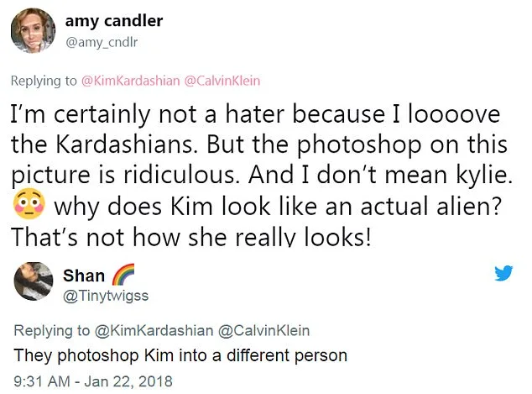Image resolution: width=532 pixels, height=394 pixels.
Task: Click the rainbow emoji beside Shan
Action: click(x=123, y=275)
